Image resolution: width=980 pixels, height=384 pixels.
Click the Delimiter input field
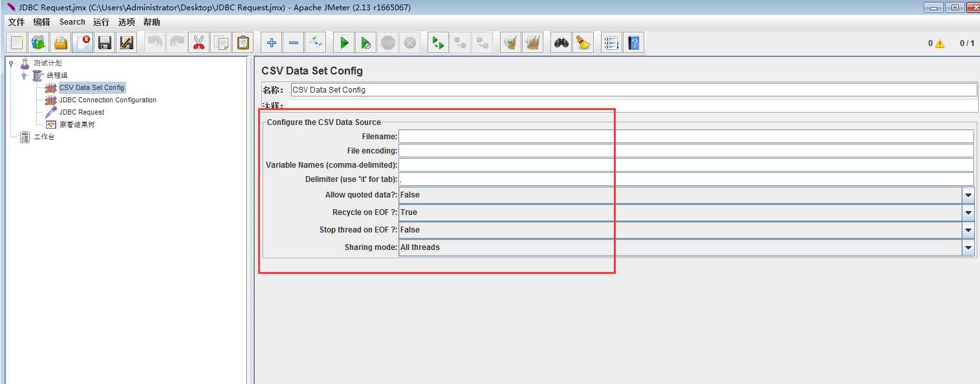pyautogui.click(x=686, y=179)
